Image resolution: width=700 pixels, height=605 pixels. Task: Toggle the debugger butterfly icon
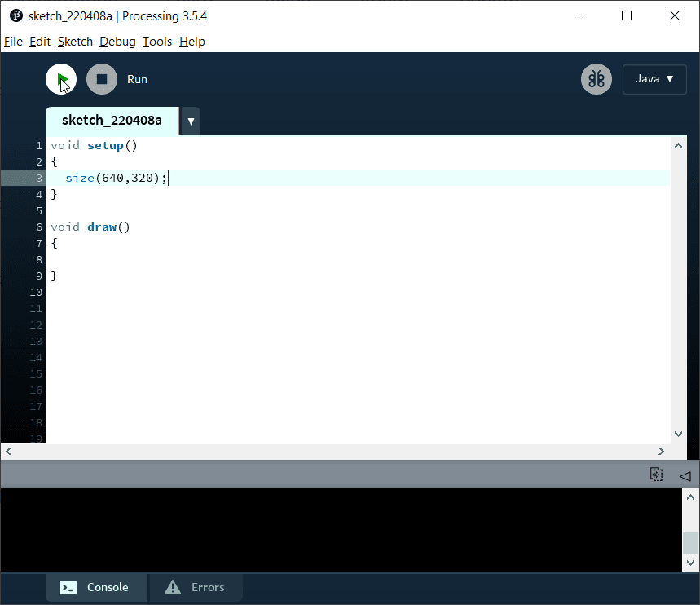point(597,79)
